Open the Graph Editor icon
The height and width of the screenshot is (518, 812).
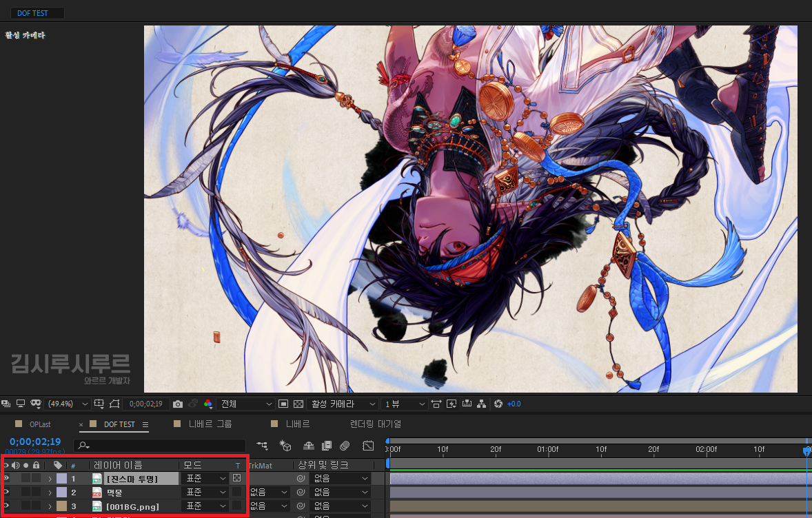point(368,445)
